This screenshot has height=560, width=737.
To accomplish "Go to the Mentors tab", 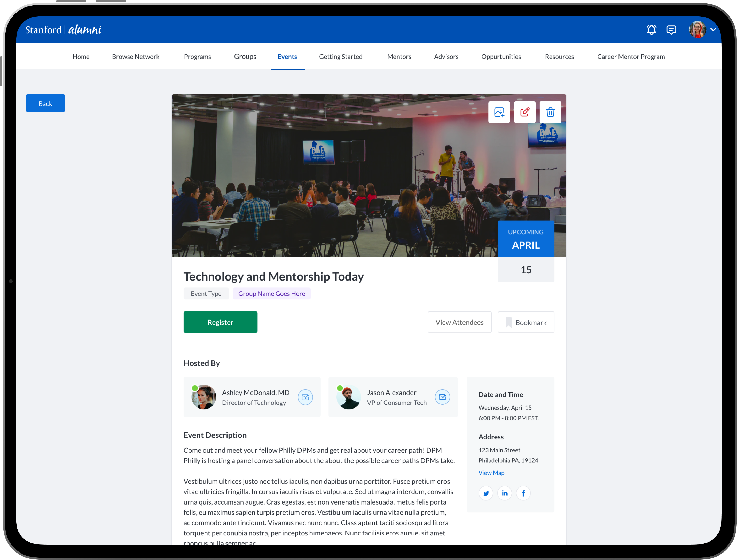I will 399,57.
